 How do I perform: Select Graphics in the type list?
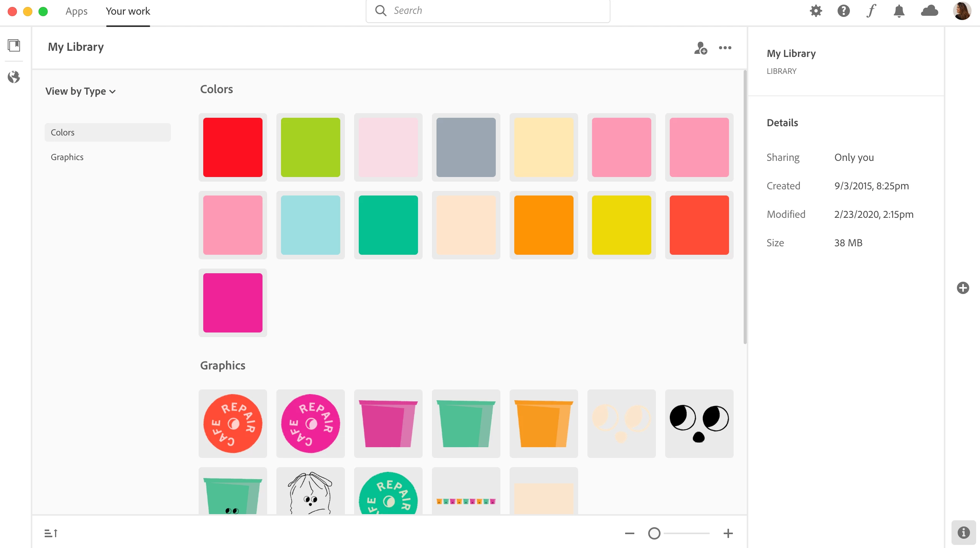pos(67,157)
